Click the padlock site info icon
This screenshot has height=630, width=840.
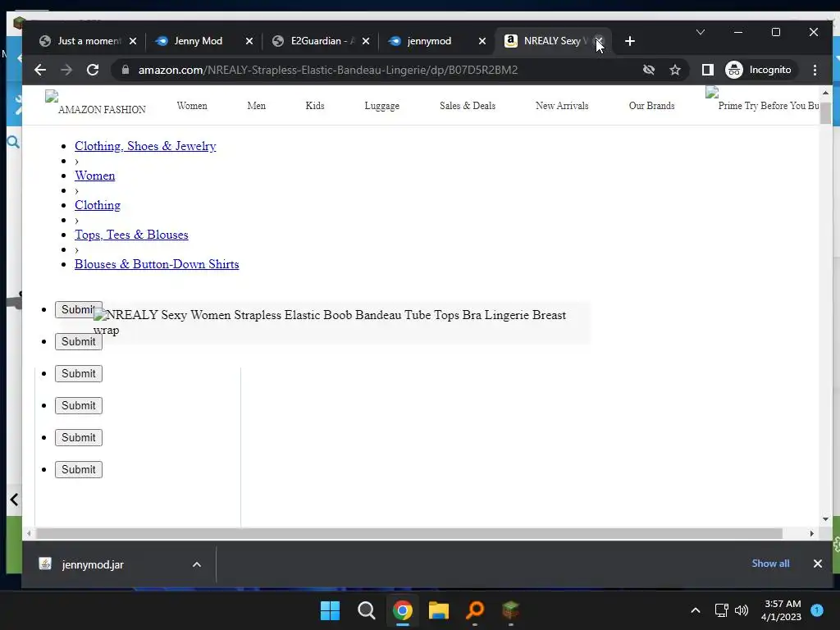(x=126, y=70)
